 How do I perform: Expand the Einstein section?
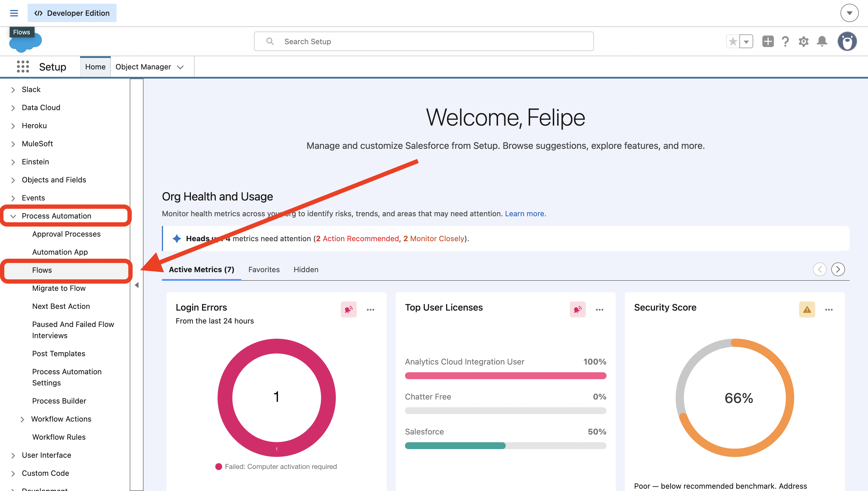tap(13, 162)
